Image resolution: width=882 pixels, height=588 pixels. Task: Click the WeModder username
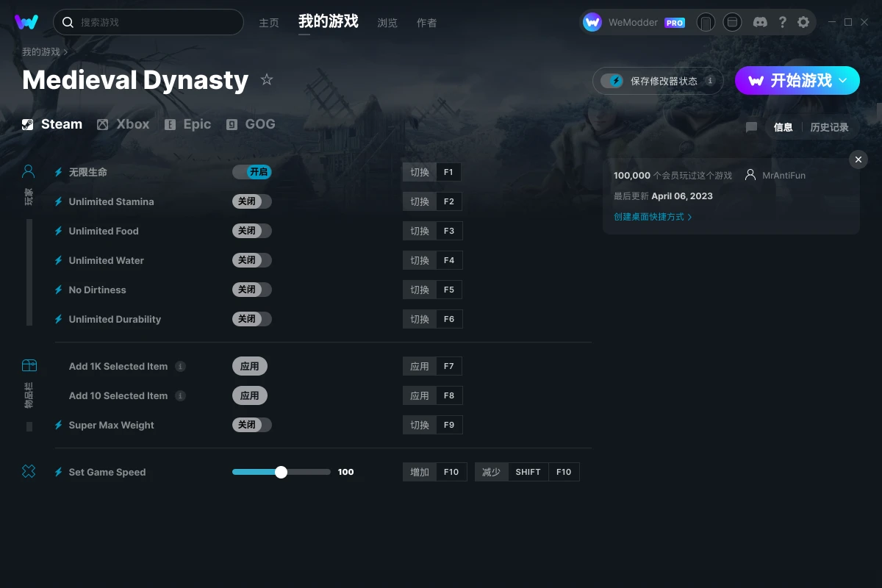[633, 23]
